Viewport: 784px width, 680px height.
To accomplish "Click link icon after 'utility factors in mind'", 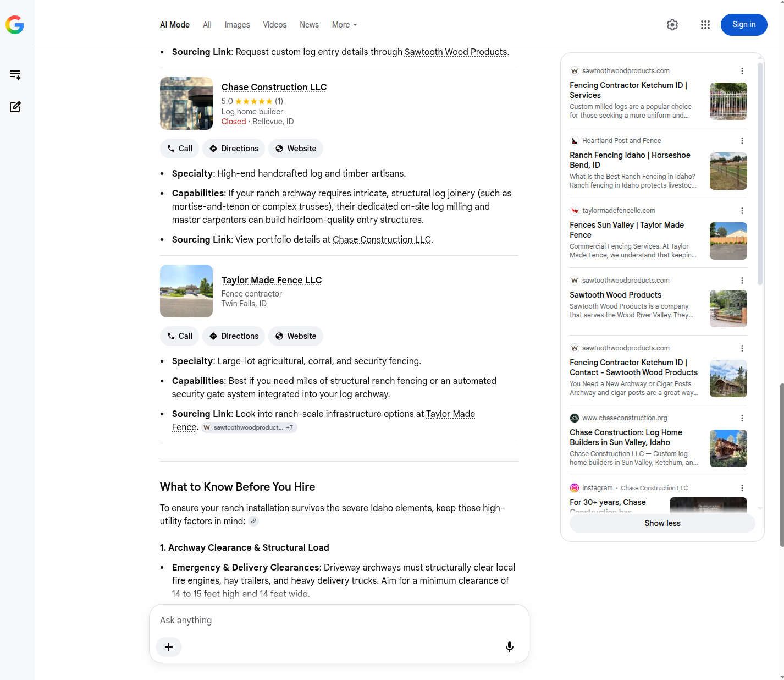I will (253, 521).
